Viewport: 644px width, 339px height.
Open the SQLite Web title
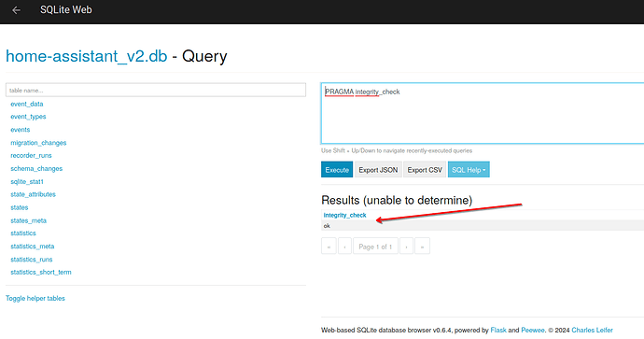[65, 10]
